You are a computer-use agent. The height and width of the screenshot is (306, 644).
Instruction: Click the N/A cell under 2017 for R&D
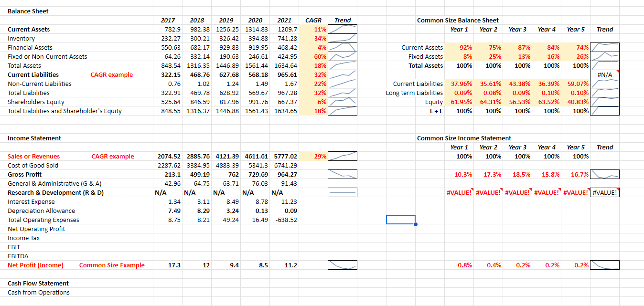[x=168, y=192]
